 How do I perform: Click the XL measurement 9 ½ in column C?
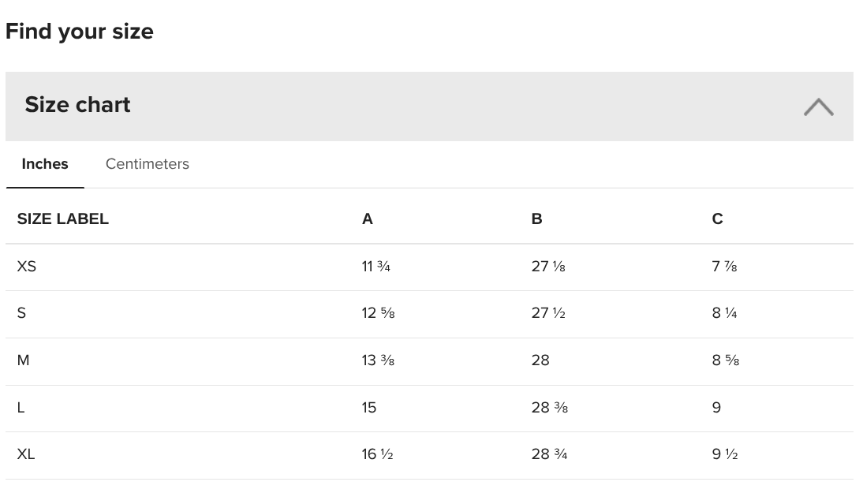tap(725, 454)
